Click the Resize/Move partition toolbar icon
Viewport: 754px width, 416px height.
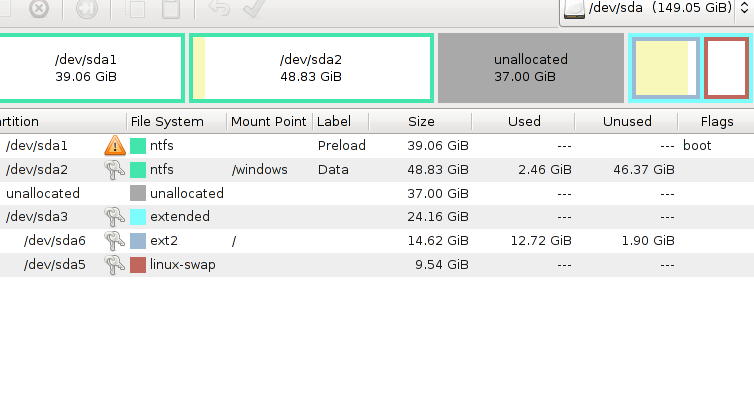tap(87, 8)
